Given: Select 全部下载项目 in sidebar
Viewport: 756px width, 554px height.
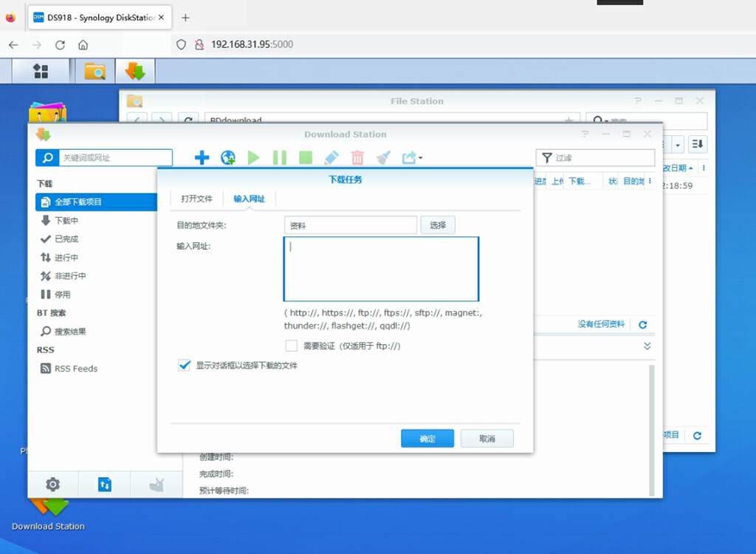Looking at the screenshot, I should (x=97, y=202).
